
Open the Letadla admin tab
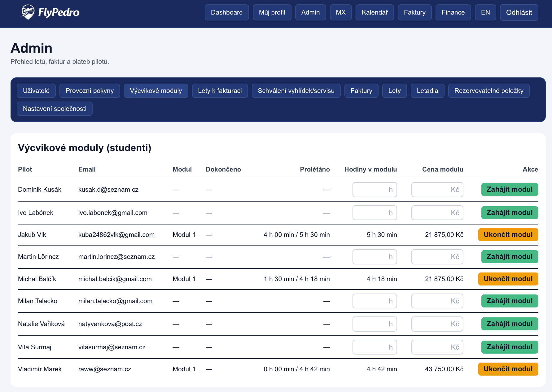coord(427,91)
